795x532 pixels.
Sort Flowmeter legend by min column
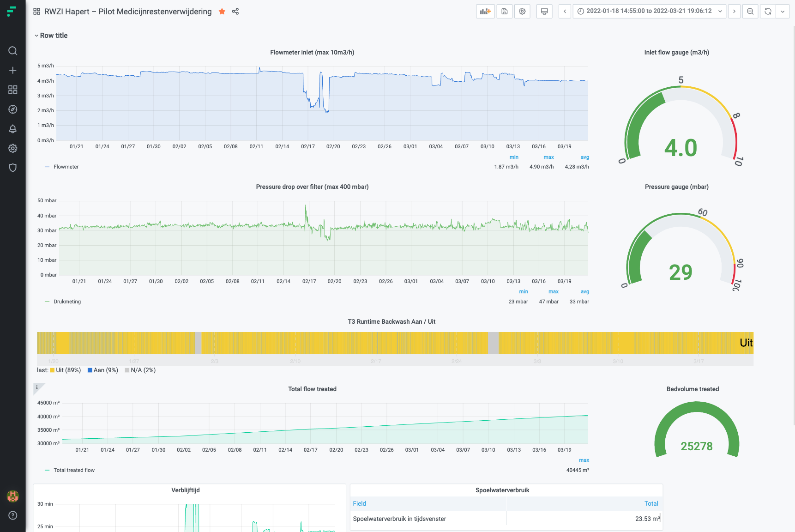[x=514, y=157]
